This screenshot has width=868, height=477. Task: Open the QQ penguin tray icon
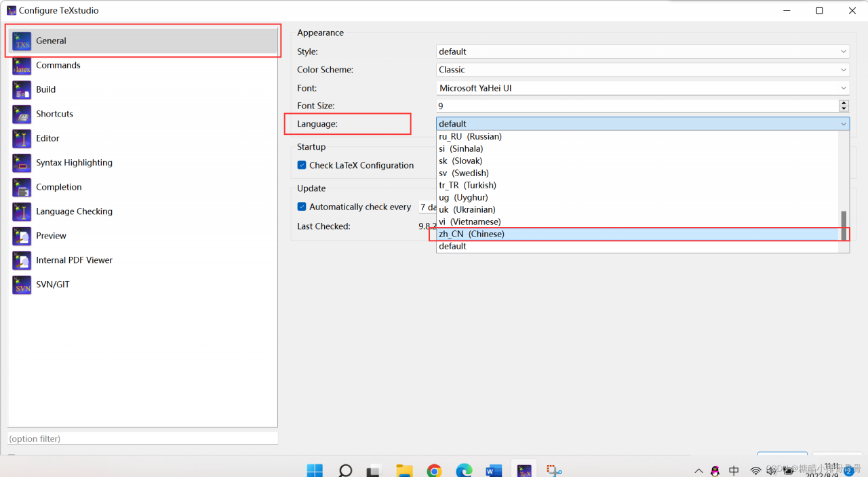(715, 470)
